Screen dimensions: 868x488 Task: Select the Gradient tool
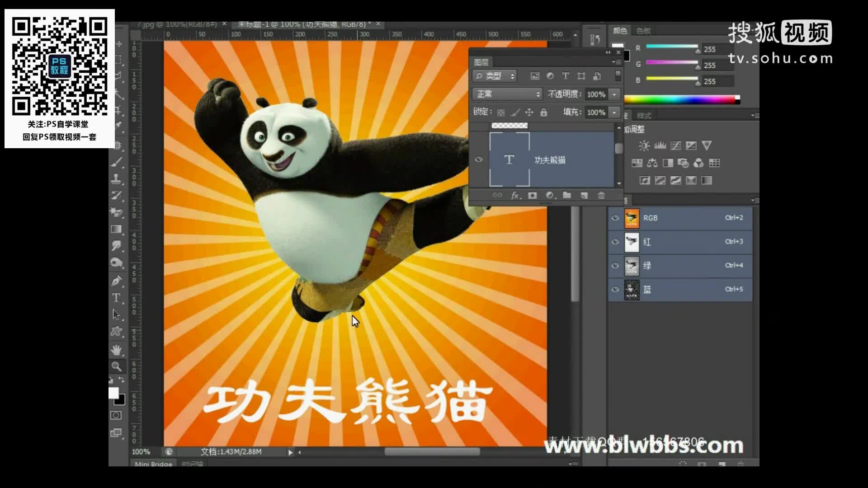117,229
